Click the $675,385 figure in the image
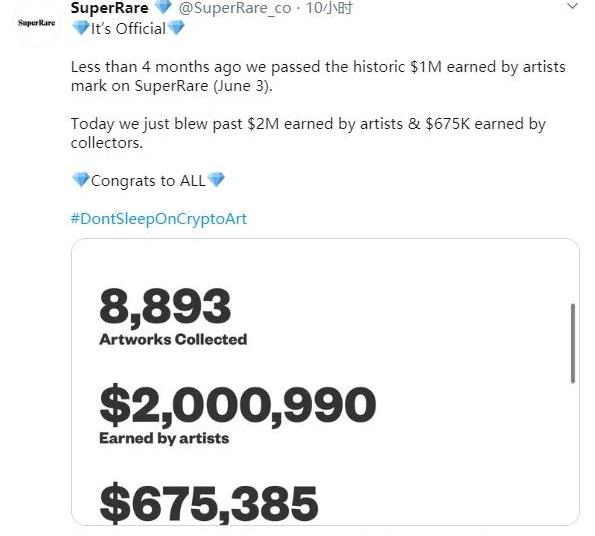This screenshot has width=595, height=536. click(x=208, y=503)
